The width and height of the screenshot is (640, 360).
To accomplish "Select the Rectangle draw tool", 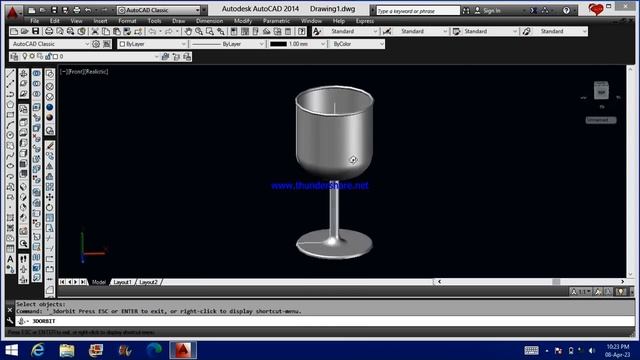I will [x=11, y=115].
